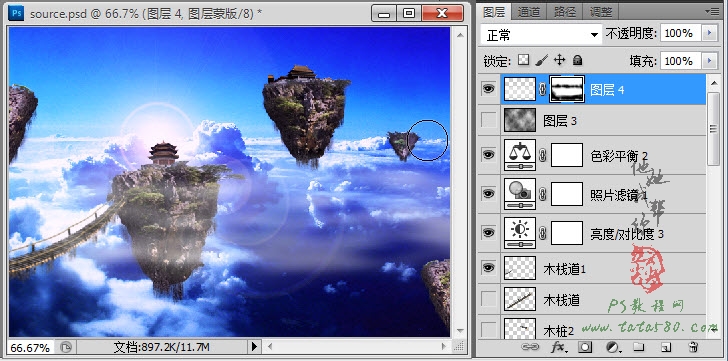
Task: Click the new adjustment layer icon
Action: tap(613, 347)
